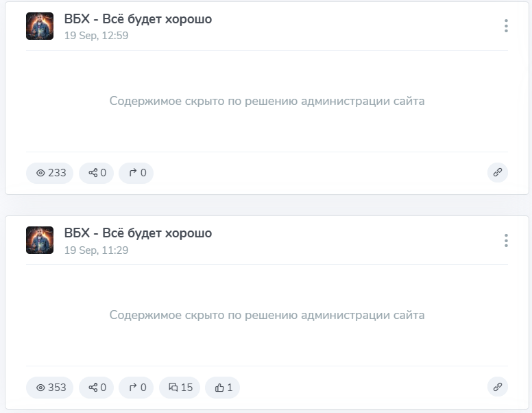Open the options menu on the 12:59 post

pyautogui.click(x=506, y=26)
